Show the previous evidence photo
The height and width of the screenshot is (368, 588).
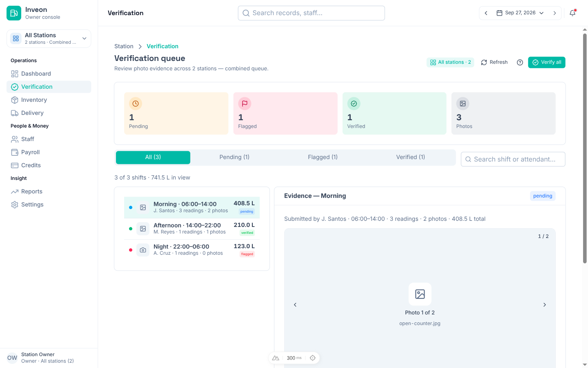(295, 305)
